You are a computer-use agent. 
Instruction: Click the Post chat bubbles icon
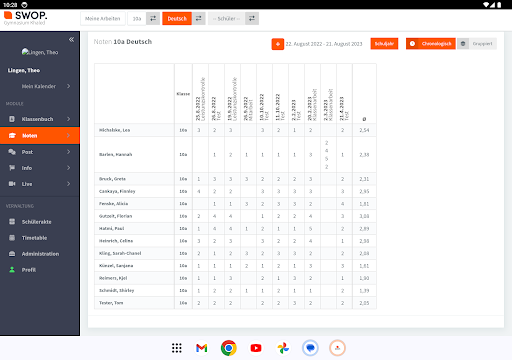point(12,152)
